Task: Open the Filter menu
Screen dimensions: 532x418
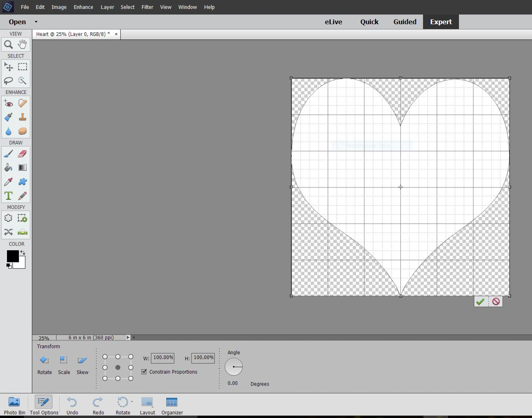Action: (x=147, y=7)
